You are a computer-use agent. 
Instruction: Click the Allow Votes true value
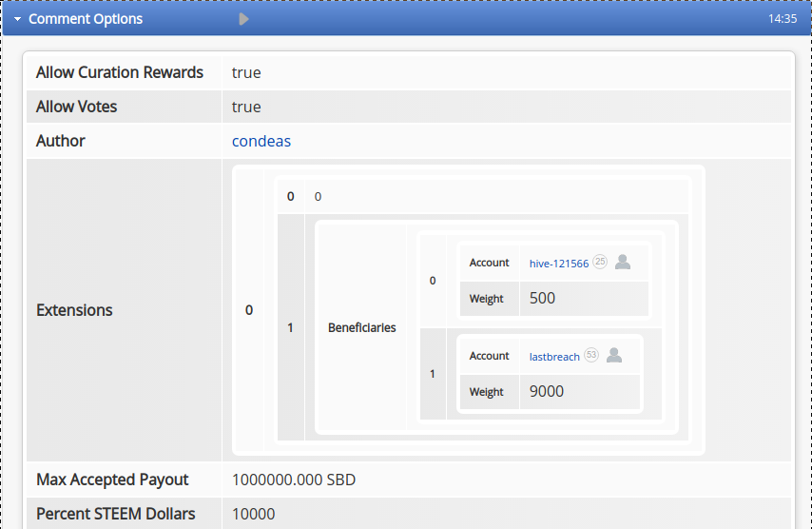click(x=246, y=107)
